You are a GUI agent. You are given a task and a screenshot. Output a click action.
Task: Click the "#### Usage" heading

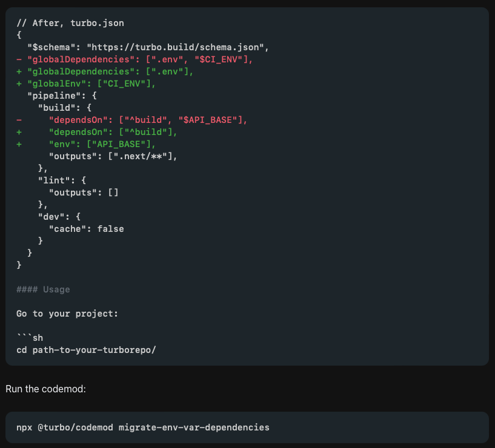(39, 289)
